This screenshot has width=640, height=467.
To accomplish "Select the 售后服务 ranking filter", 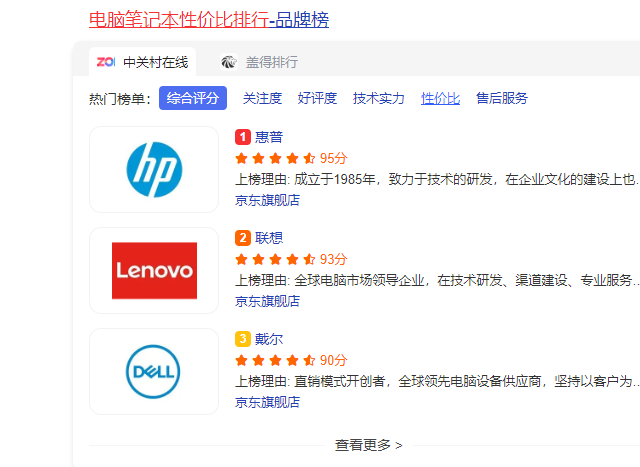I will pyautogui.click(x=502, y=98).
